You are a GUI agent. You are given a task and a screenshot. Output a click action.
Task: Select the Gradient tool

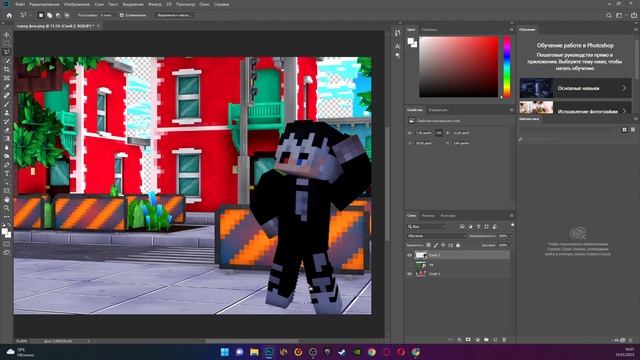7,139
